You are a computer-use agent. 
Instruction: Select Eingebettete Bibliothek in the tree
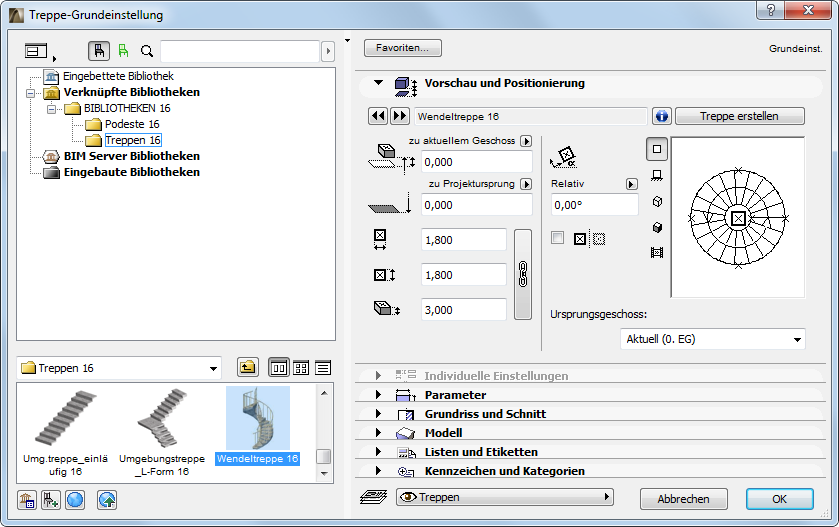(x=118, y=76)
